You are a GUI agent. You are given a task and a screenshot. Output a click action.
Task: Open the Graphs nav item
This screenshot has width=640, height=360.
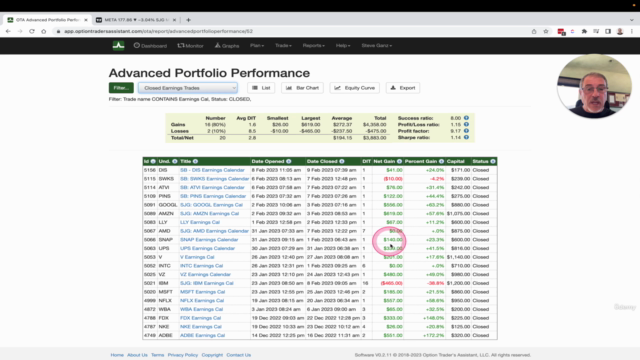pos(227,46)
